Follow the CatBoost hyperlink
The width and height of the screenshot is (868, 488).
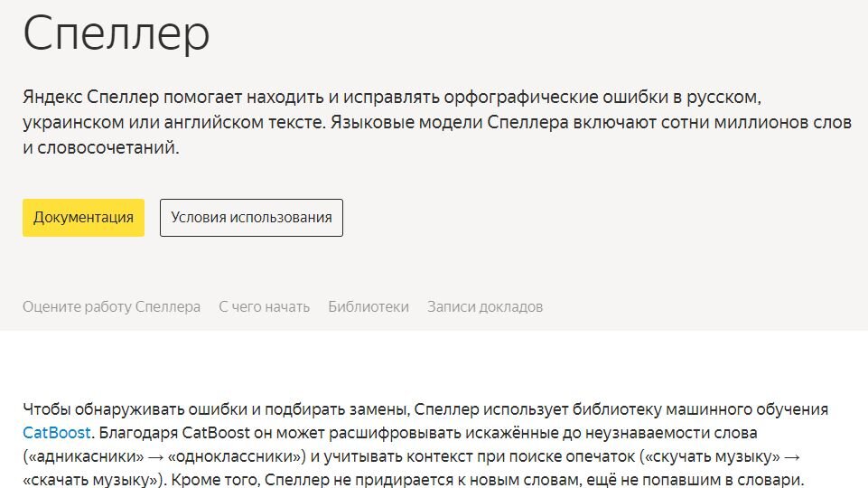(57, 433)
